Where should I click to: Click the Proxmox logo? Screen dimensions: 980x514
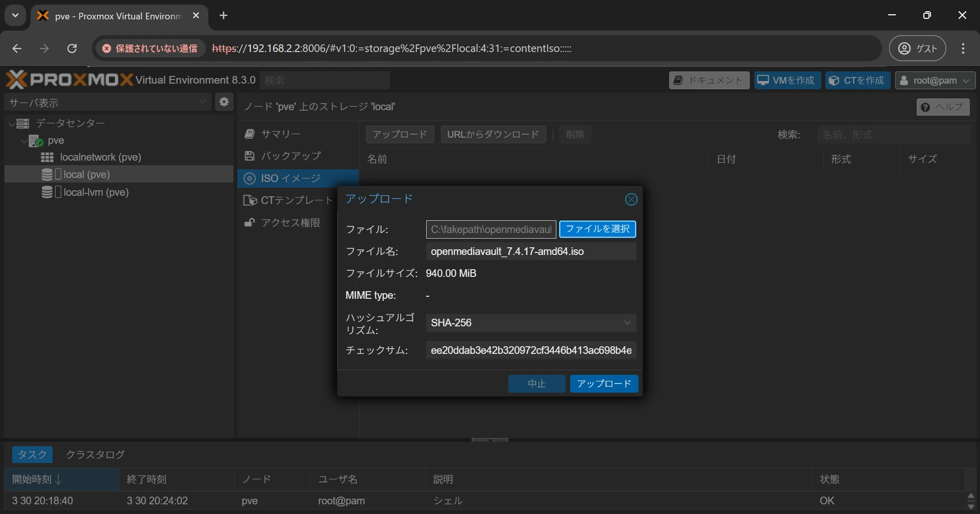69,80
